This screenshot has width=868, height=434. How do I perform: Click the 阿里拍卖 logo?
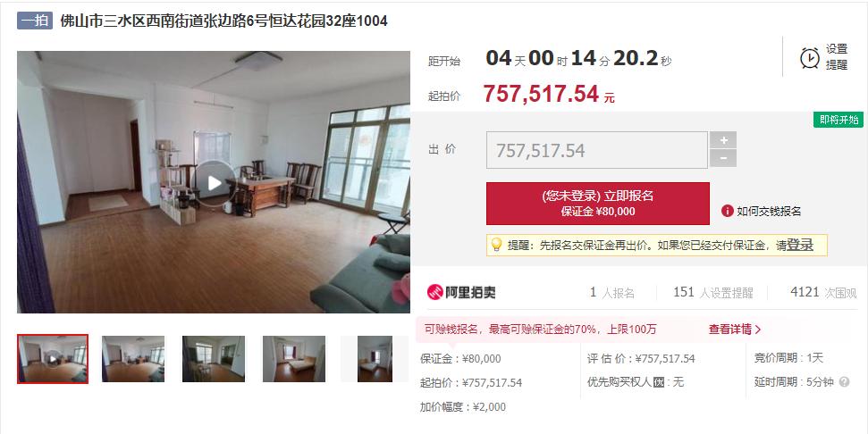[461, 293]
